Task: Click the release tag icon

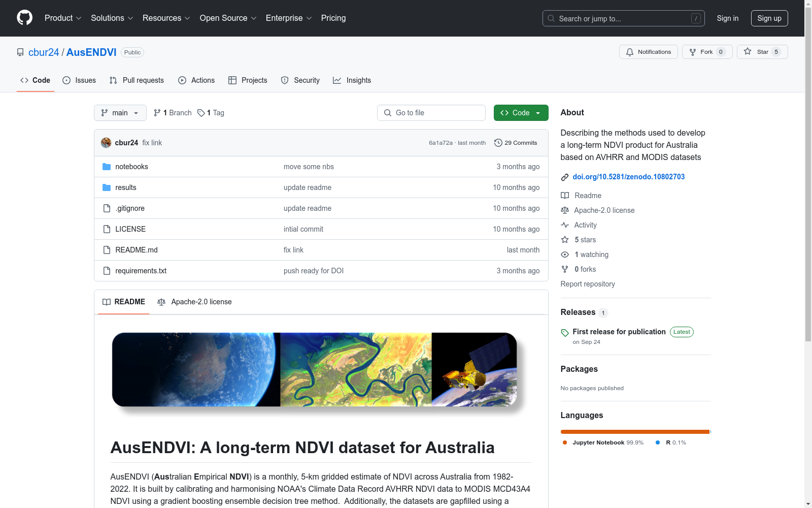Action: pos(565,333)
